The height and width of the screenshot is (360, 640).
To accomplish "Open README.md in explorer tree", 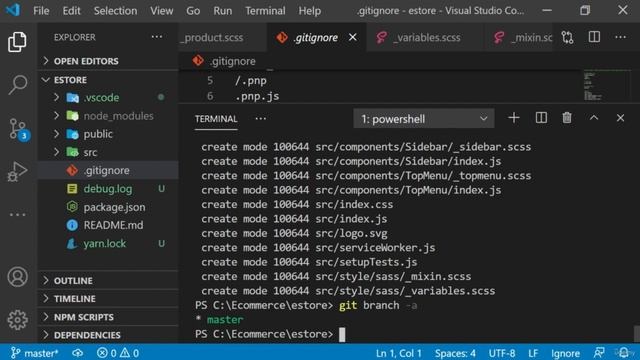I will [x=108, y=225].
